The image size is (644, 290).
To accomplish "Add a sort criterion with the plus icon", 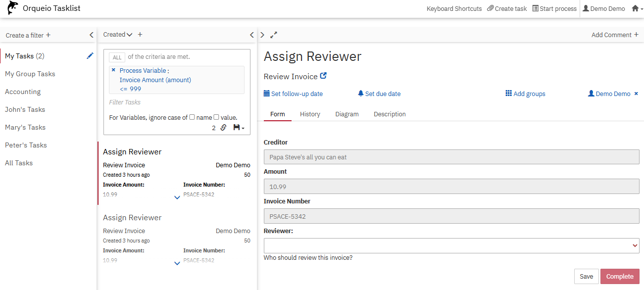I will click(140, 35).
